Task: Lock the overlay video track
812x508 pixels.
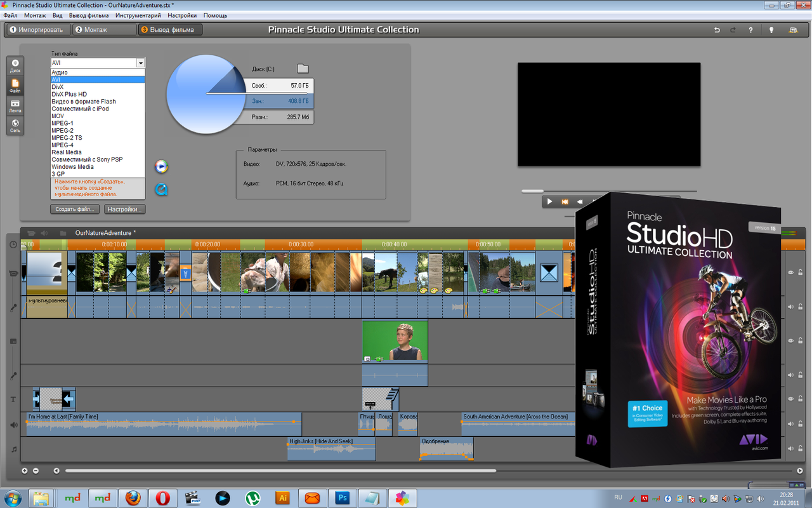Action: coord(801,341)
